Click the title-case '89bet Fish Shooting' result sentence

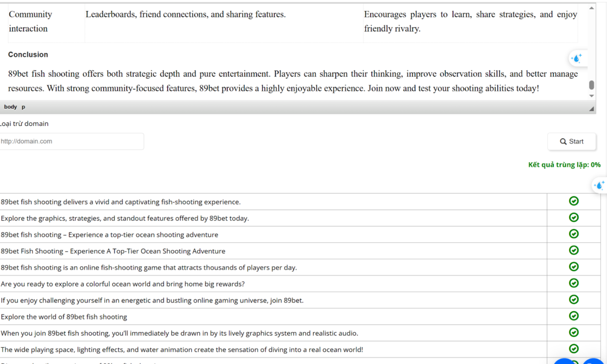tap(113, 251)
